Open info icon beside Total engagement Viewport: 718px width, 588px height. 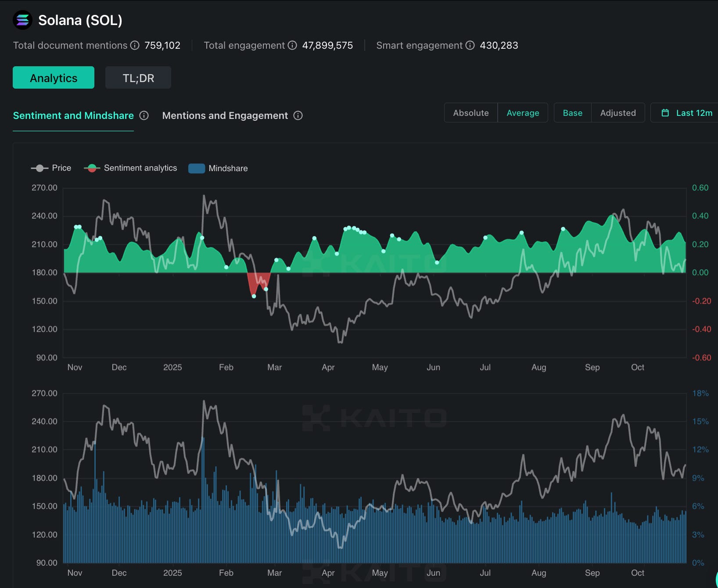tap(292, 45)
